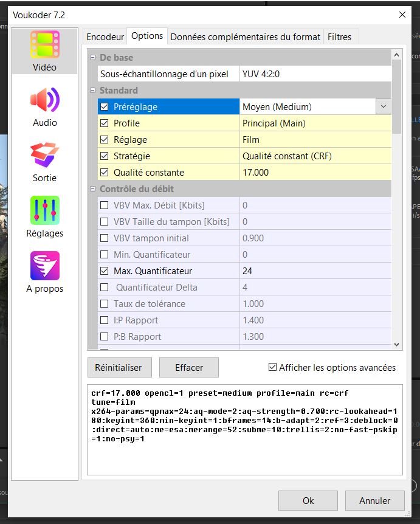Disable Max. Quantificateur checkbox
The width and height of the screenshot is (420, 524).
pos(105,271)
